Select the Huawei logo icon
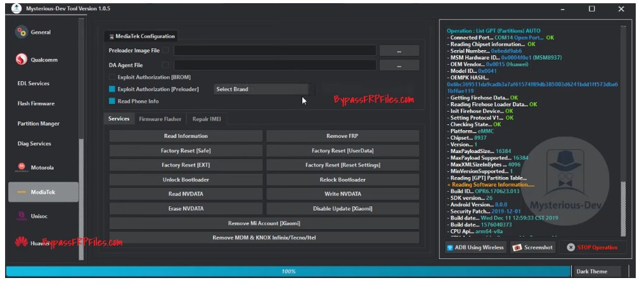Image resolution: width=644 pixels, height=285 pixels. coord(21,242)
